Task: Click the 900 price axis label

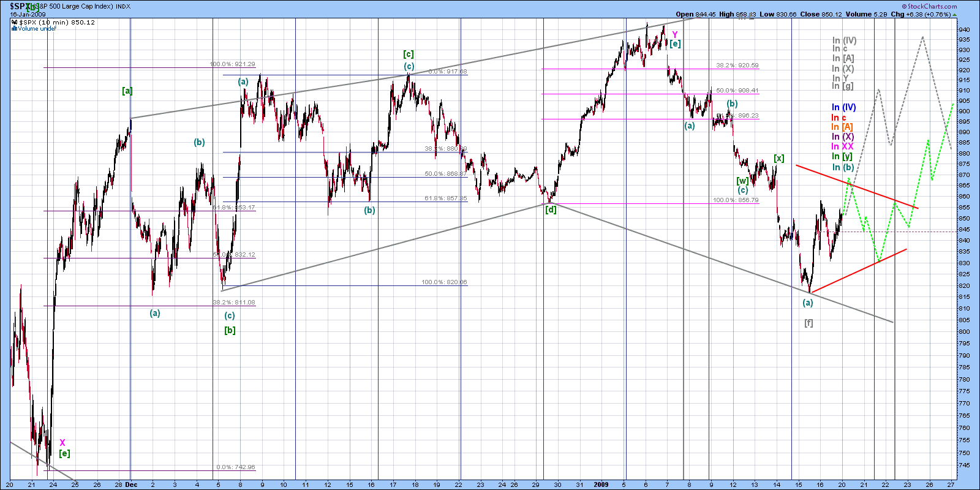Action: [x=963, y=111]
